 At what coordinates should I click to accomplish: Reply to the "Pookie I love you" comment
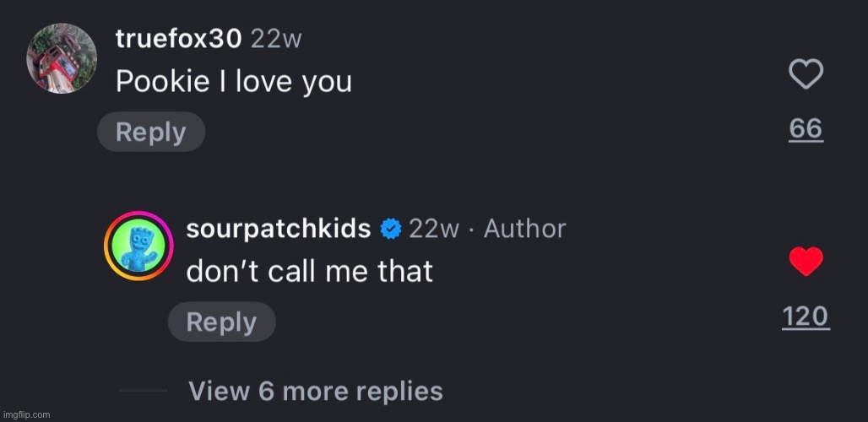click(x=151, y=133)
